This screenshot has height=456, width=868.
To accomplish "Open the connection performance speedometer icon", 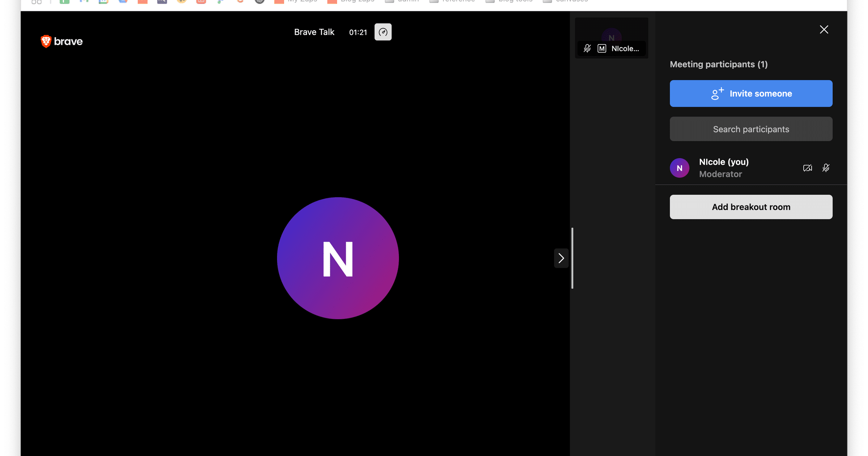I will [x=383, y=32].
